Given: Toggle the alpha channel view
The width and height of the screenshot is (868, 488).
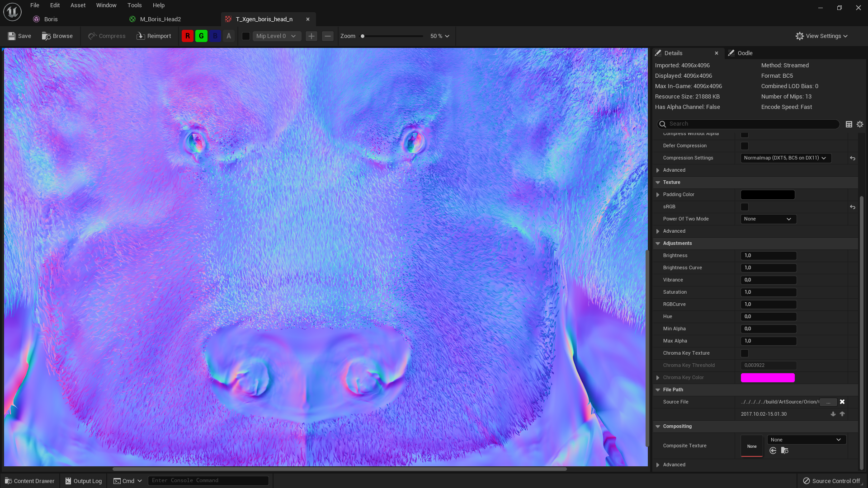Looking at the screenshot, I should pyautogui.click(x=229, y=36).
